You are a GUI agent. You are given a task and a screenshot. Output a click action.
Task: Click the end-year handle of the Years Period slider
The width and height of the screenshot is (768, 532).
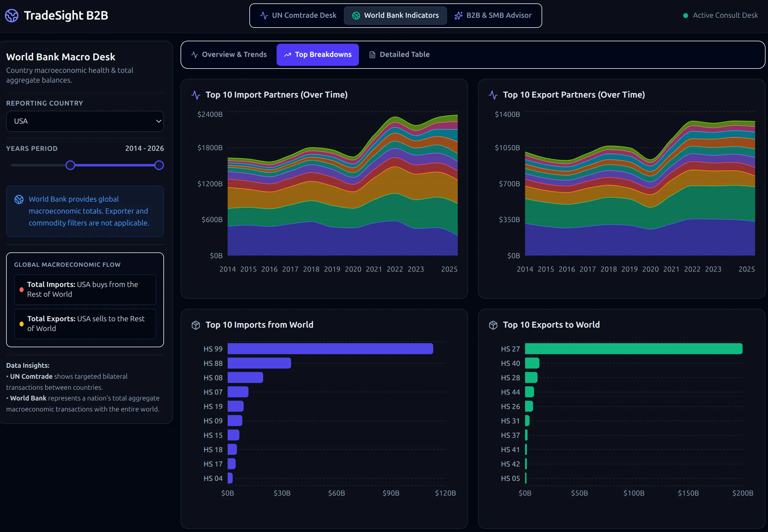pyautogui.click(x=159, y=165)
